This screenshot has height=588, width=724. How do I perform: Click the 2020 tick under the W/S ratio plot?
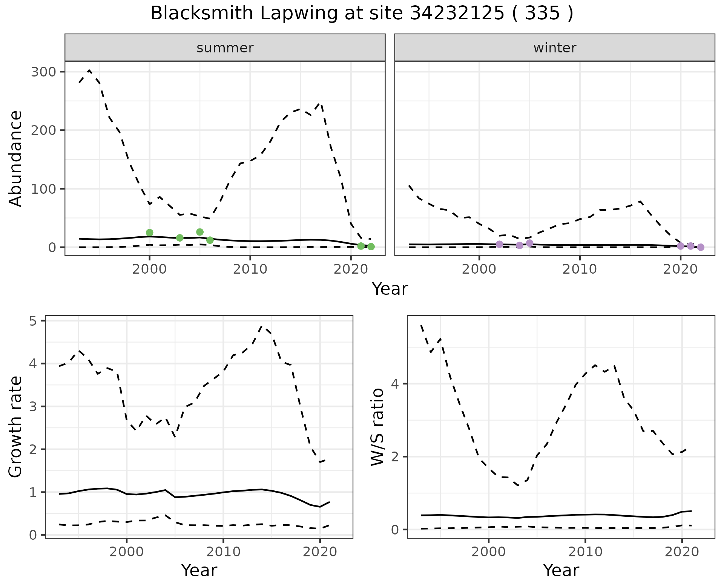[x=681, y=552]
